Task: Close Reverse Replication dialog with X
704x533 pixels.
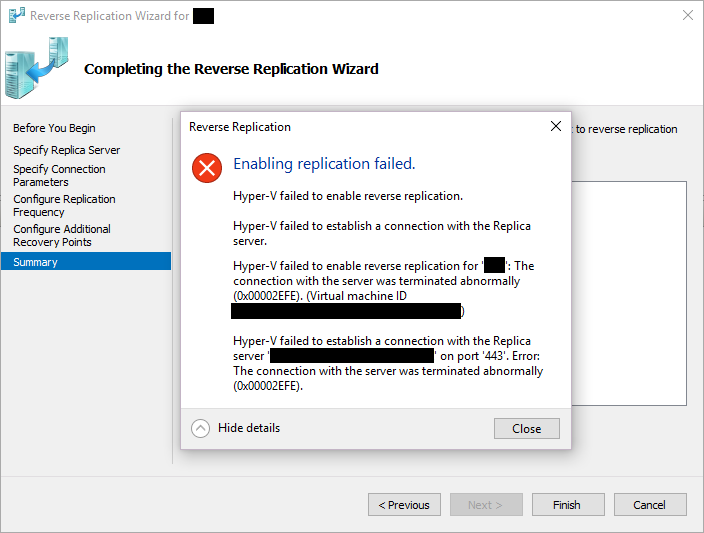Action: click(x=556, y=126)
